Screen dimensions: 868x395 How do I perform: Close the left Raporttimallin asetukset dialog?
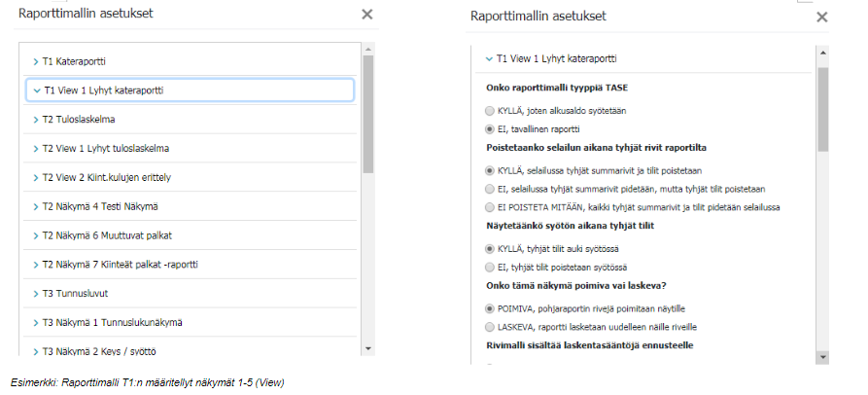pos(367,15)
